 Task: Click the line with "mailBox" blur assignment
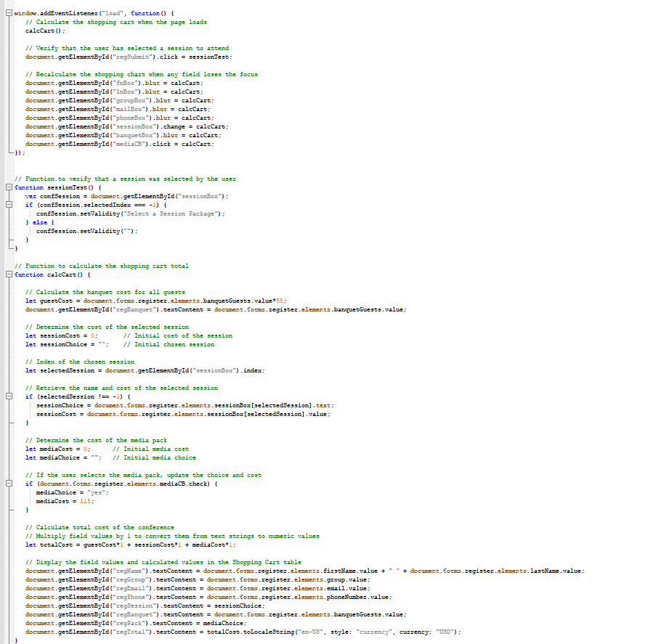[x=118, y=109]
